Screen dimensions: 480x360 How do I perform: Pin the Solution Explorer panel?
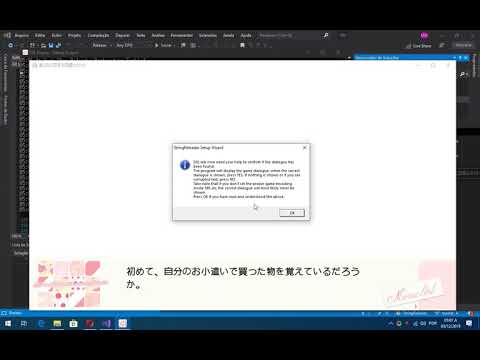460,58
